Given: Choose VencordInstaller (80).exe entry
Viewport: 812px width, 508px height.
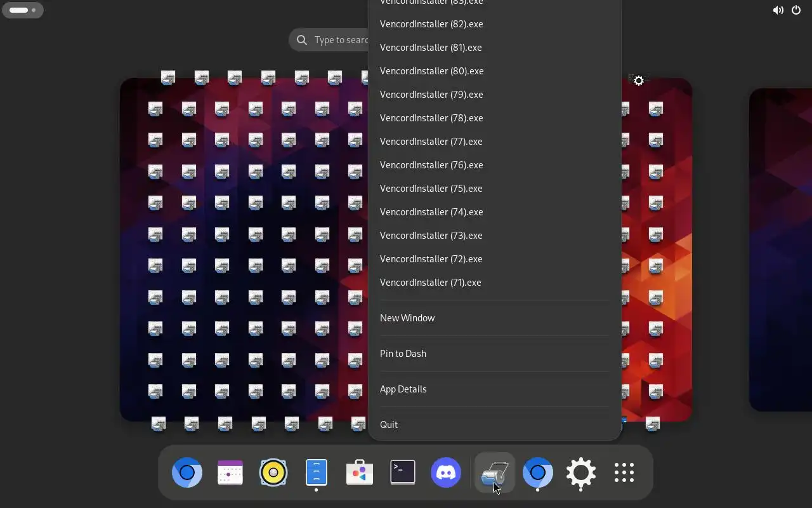Looking at the screenshot, I should click(494, 71).
